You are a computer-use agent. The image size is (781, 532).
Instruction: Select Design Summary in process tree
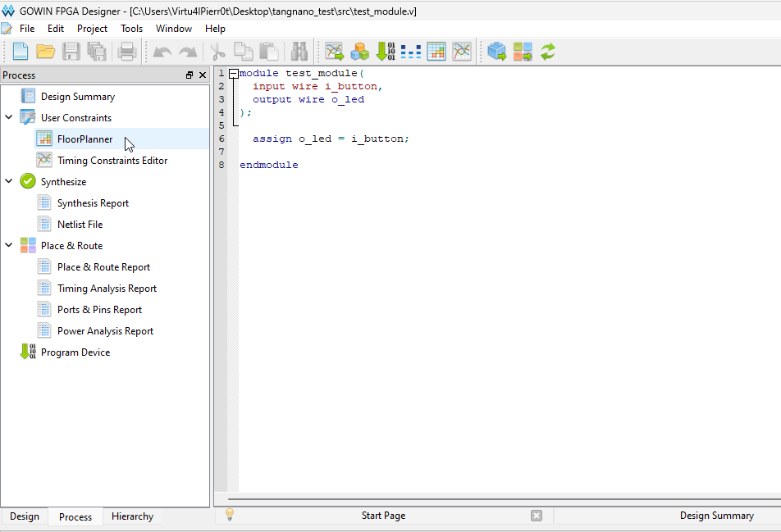78,97
